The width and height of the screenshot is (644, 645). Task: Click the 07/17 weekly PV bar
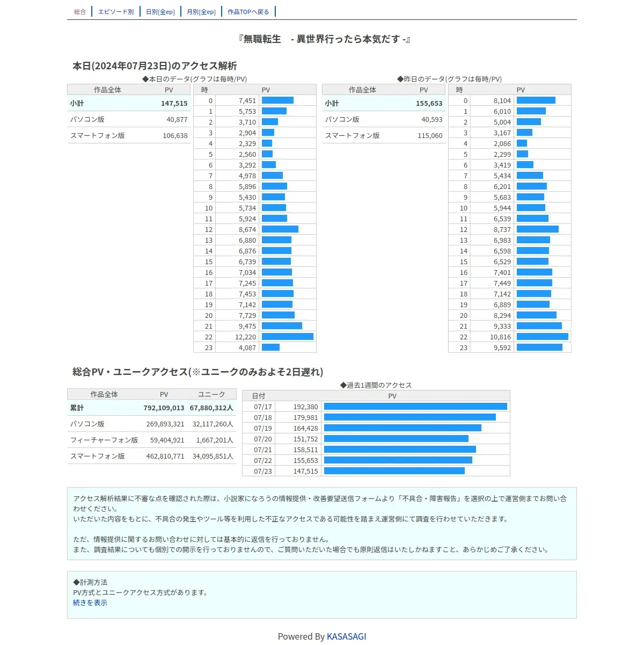point(415,407)
